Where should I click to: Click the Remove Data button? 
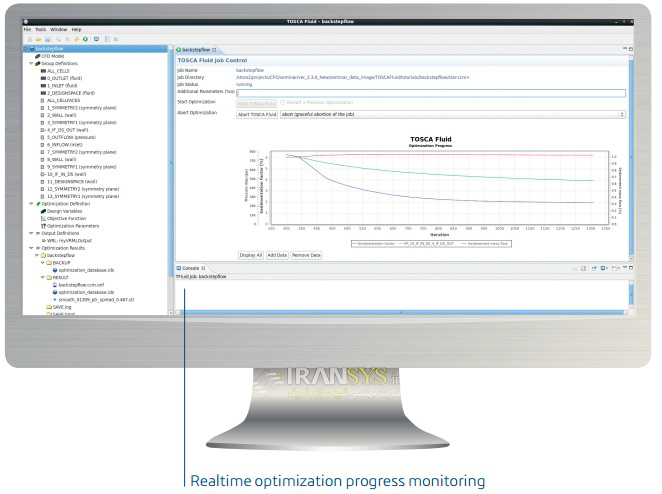307,255
